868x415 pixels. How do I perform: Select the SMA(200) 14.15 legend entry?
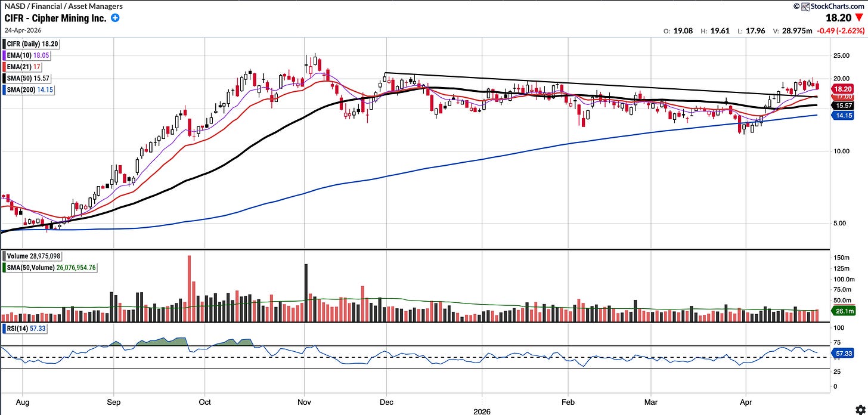click(30, 89)
